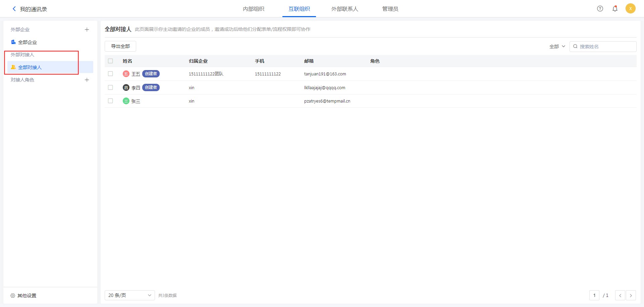The height and width of the screenshot is (307, 644).
Task: Go to next page arrow
Action: click(631, 295)
